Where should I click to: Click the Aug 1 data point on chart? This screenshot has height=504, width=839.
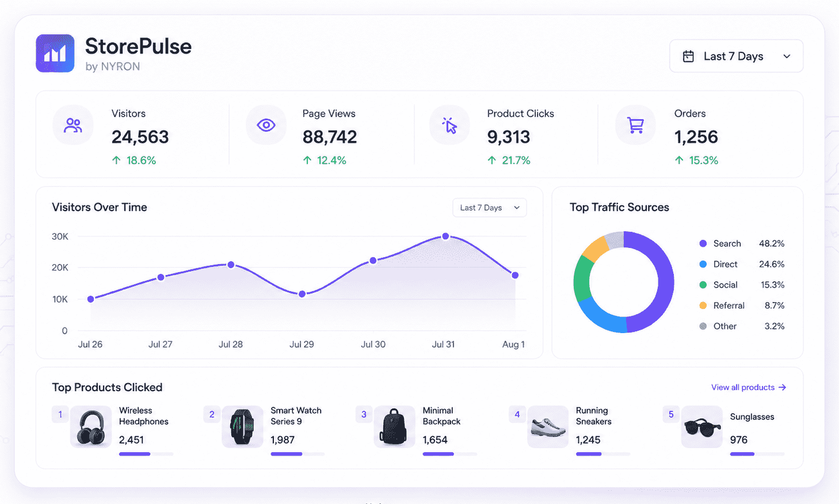pyautogui.click(x=515, y=276)
